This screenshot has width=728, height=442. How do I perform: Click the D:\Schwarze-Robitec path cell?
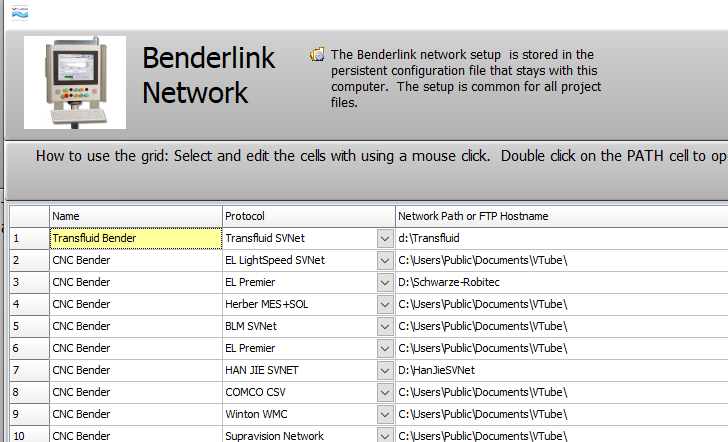pos(562,282)
